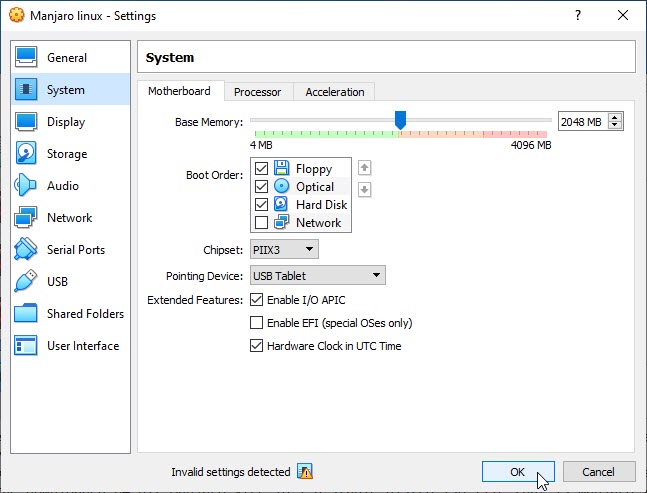Viewport: 647px width, 493px height.
Task: Toggle Hardware Clock in UTC Time checkbox
Action: pos(256,345)
